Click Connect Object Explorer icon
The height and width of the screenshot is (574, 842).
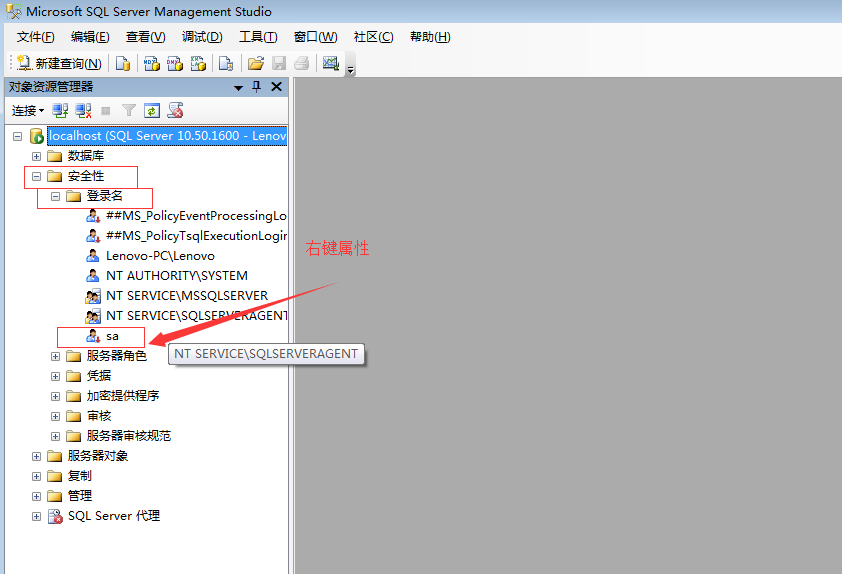(60, 111)
